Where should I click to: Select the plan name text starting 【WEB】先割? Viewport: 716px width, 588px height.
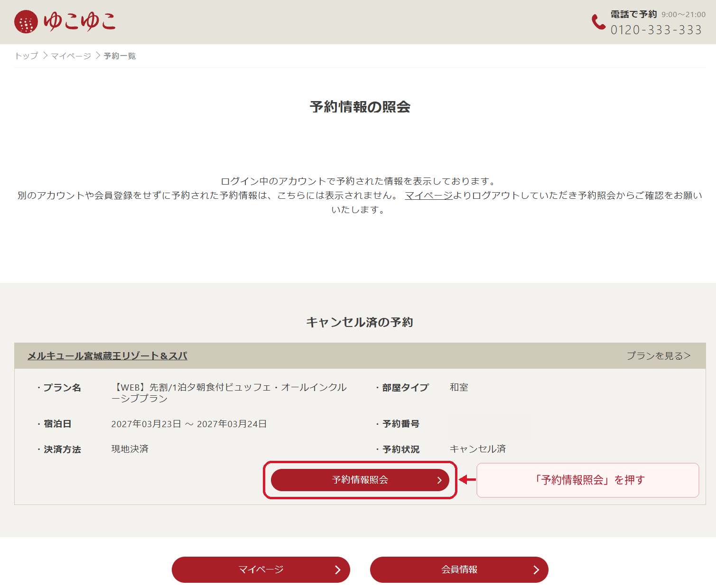point(229,393)
